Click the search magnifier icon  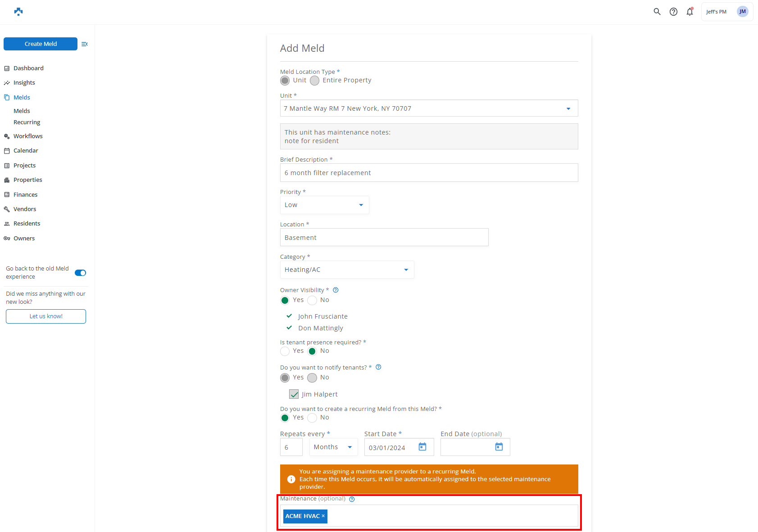(x=657, y=12)
